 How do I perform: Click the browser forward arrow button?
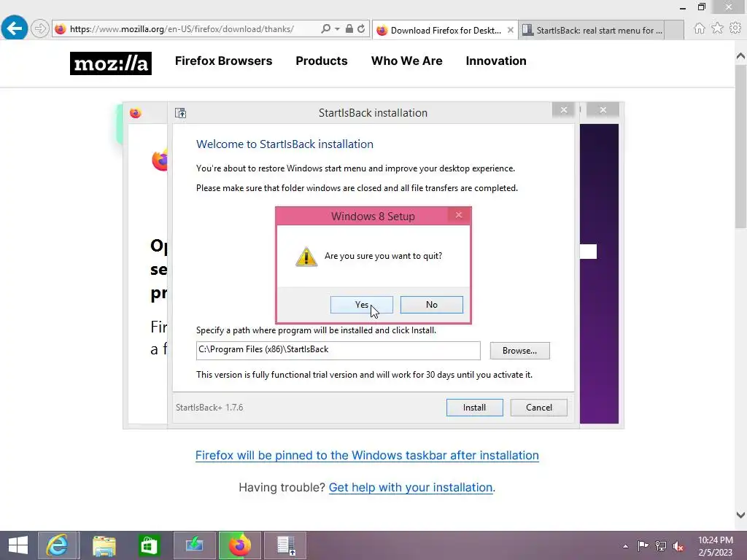click(40, 28)
